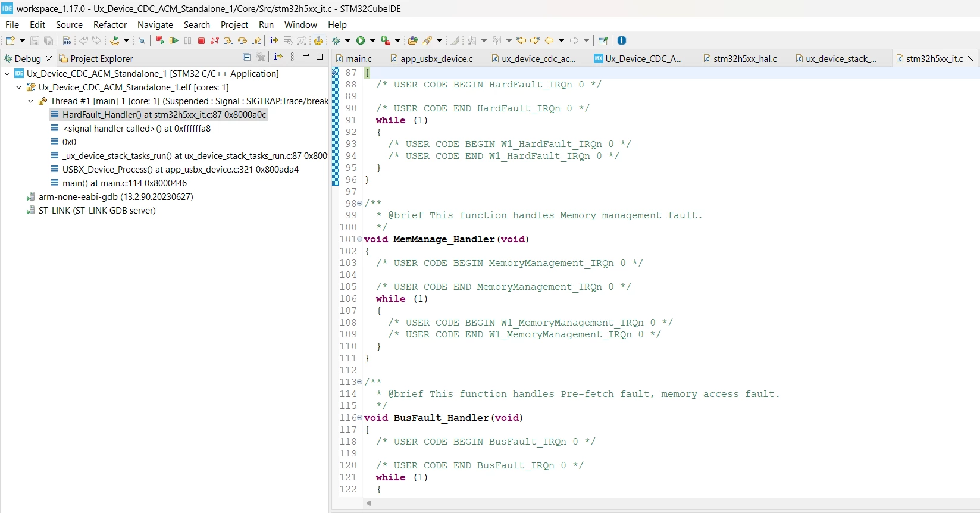Open the Back history dropdown arrow
The image size is (980, 513).
561,40
